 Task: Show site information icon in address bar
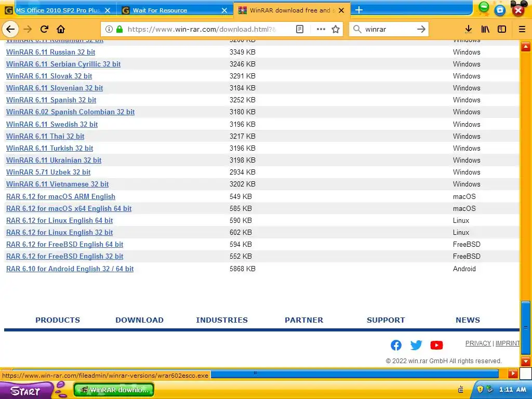point(109,29)
